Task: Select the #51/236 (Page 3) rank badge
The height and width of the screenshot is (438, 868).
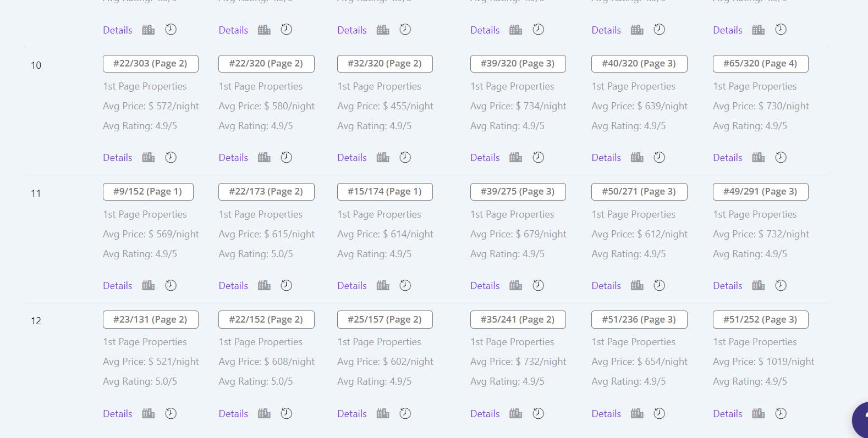Action: click(639, 320)
